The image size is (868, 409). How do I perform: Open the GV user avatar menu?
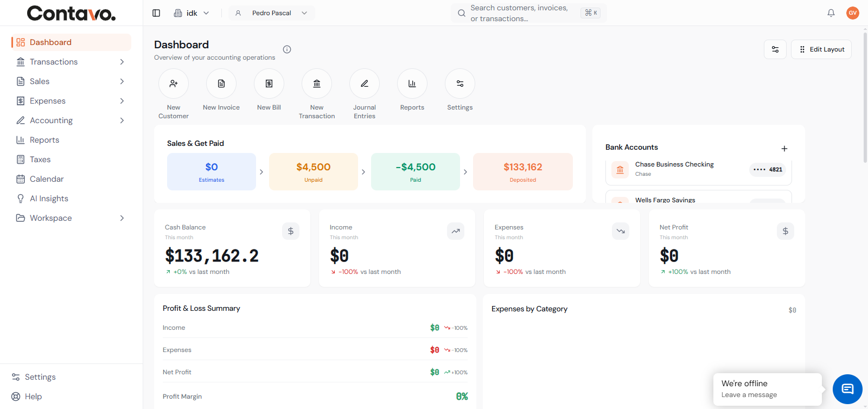pyautogui.click(x=853, y=13)
